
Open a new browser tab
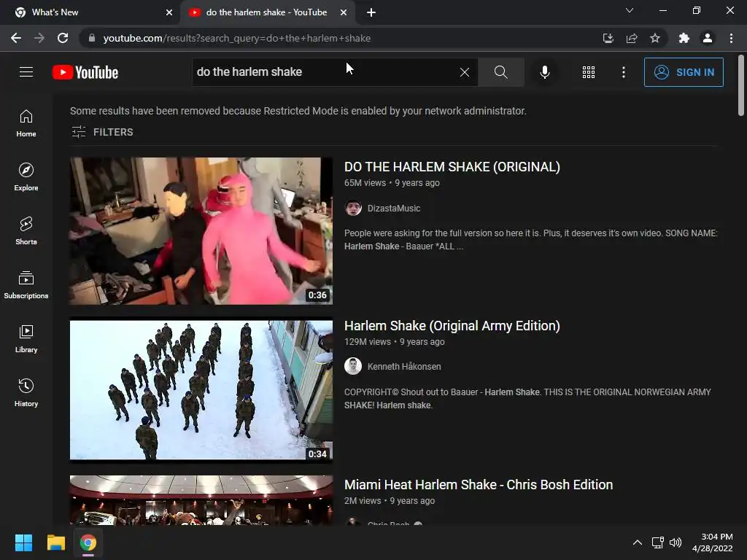click(x=371, y=12)
